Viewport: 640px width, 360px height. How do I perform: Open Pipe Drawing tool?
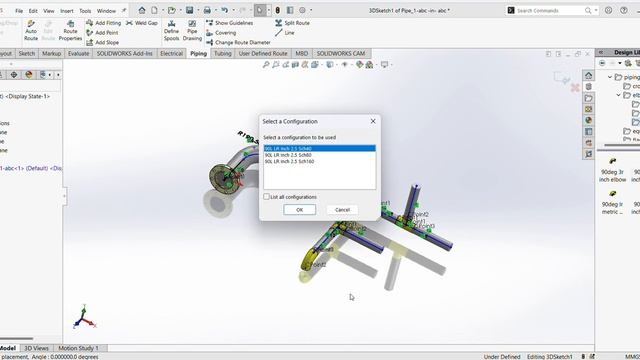(x=192, y=31)
